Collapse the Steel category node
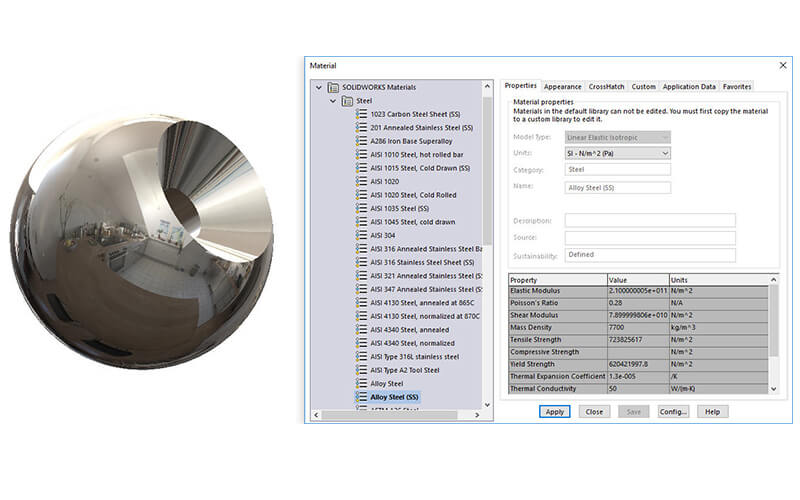Viewport: 800px width, 500px height. click(x=333, y=101)
